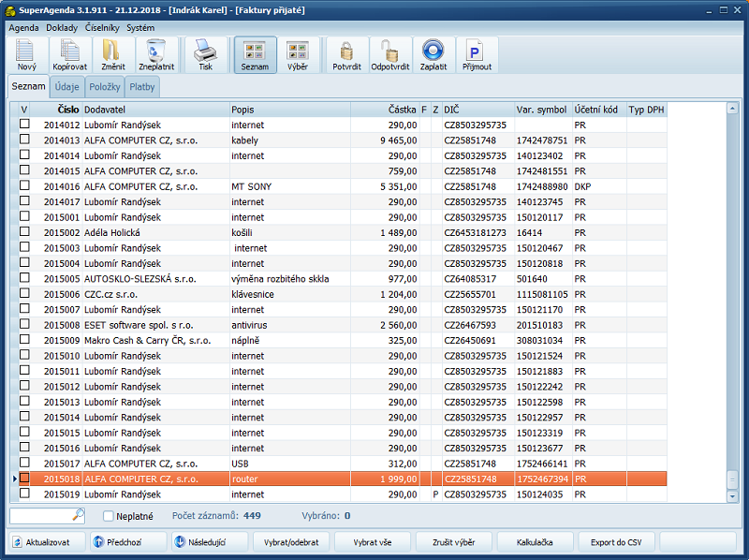Image resolution: width=749 pixels, height=560 pixels.
Task: Tick the checkbox for invoice 2015005
Action: (x=25, y=278)
